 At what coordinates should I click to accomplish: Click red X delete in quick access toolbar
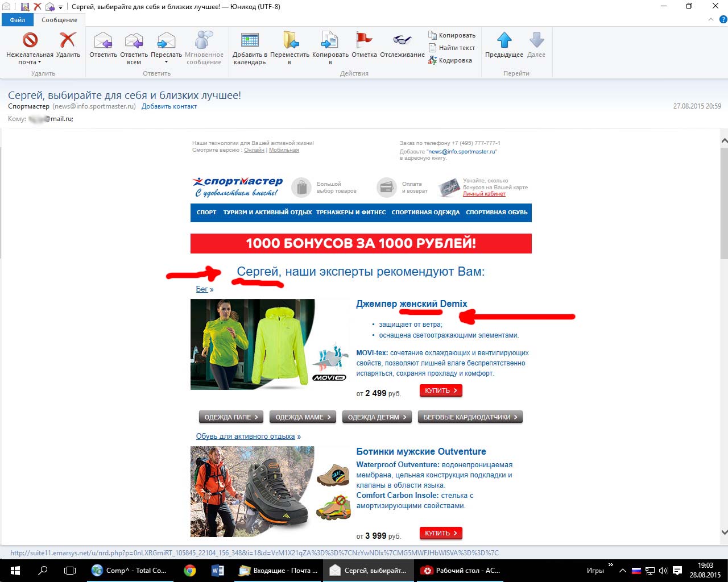click(x=37, y=7)
